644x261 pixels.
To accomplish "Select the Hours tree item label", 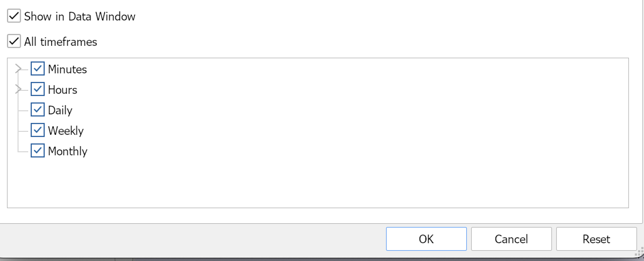I will coord(62,90).
